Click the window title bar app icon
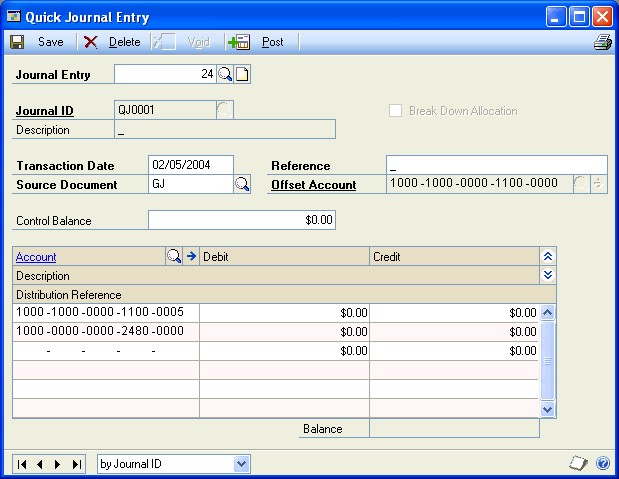619x479 pixels. pyautogui.click(x=13, y=17)
